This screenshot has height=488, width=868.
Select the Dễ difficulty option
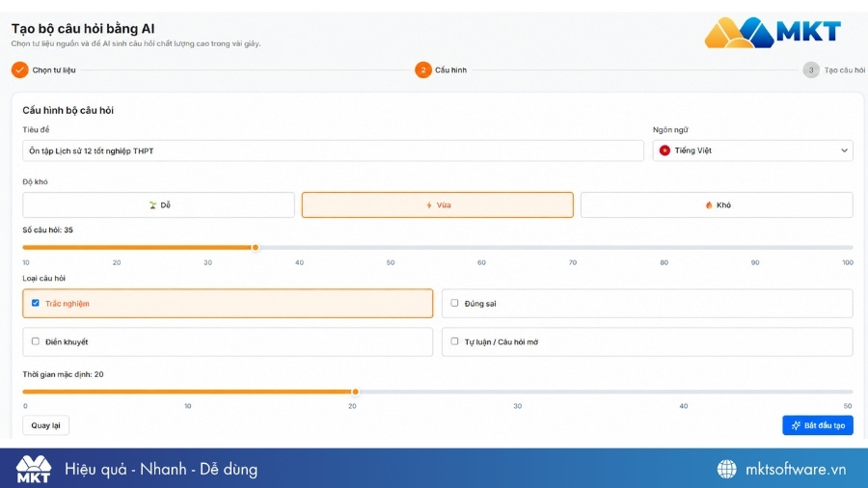[x=158, y=204]
